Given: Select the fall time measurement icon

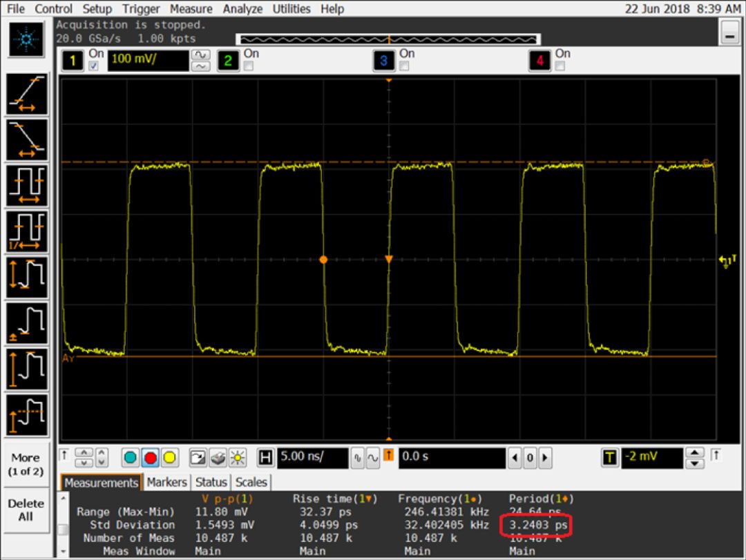Looking at the screenshot, I should pos(27,140).
